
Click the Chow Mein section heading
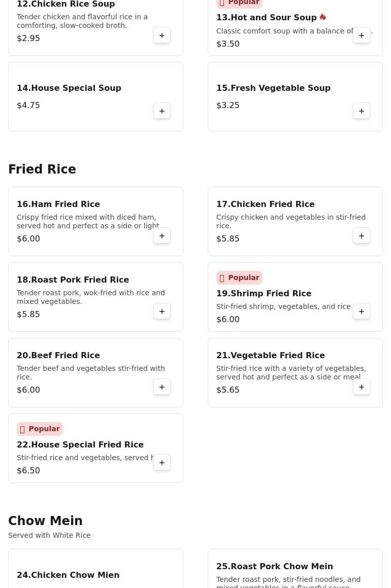(x=45, y=521)
